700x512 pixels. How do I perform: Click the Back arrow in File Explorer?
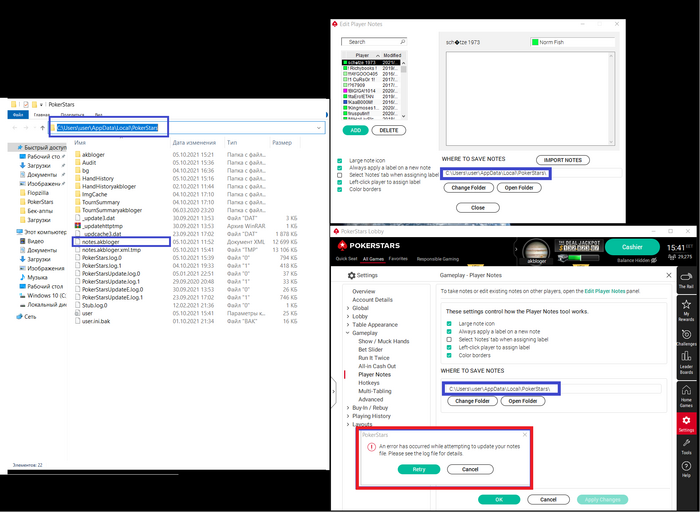pyautogui.click(x=14, y=128)
